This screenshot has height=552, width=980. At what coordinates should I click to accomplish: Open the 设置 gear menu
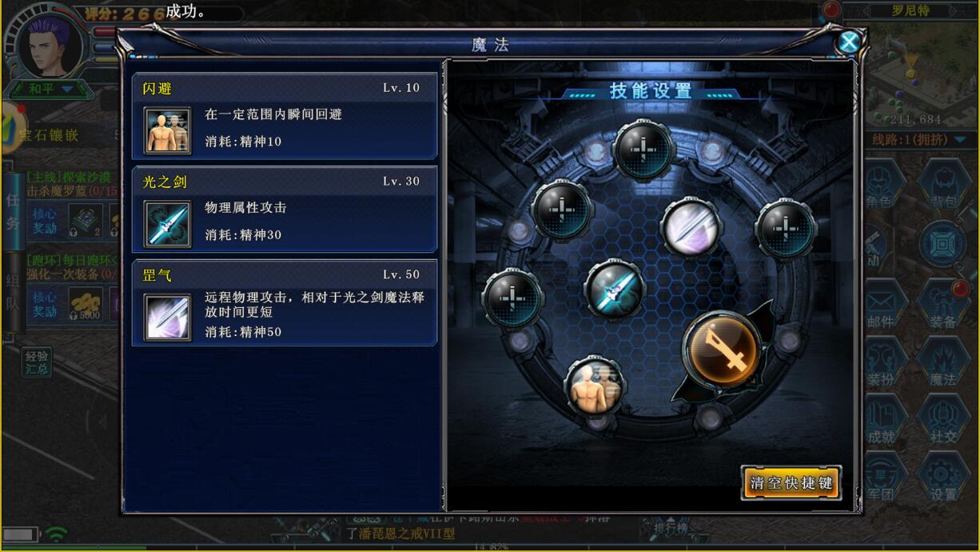(x=944, y=478)
